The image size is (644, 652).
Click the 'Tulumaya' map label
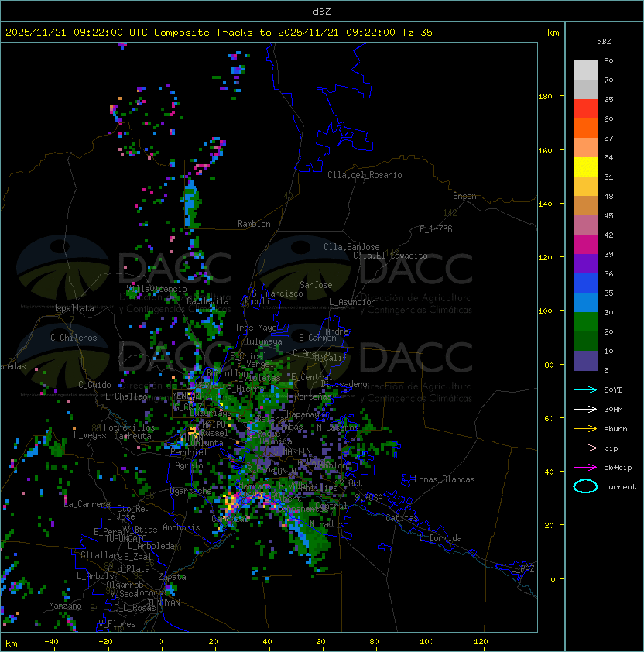coord(264,341)
